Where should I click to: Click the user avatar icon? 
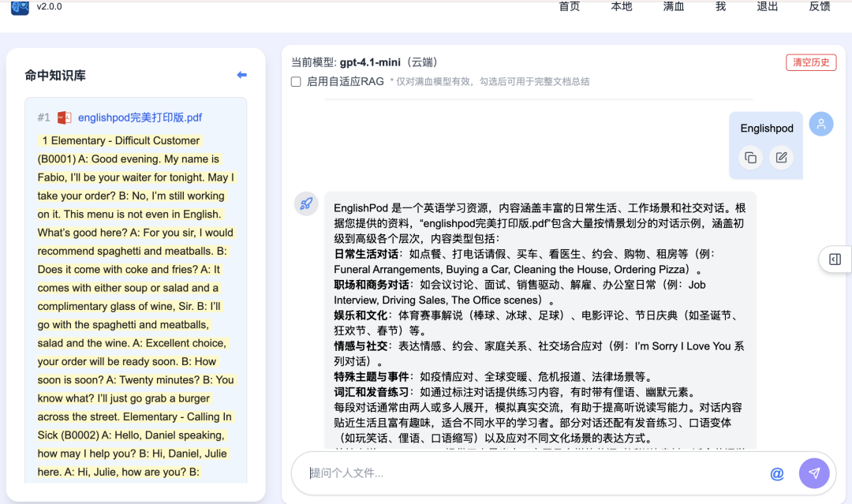point(821,125)
